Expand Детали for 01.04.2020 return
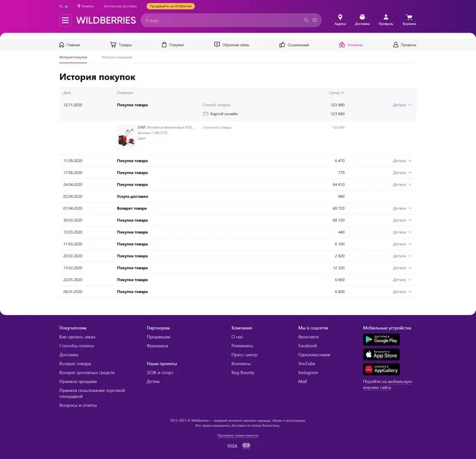The image size is (476, 459). pyautogui.click(x=402, y=209)
